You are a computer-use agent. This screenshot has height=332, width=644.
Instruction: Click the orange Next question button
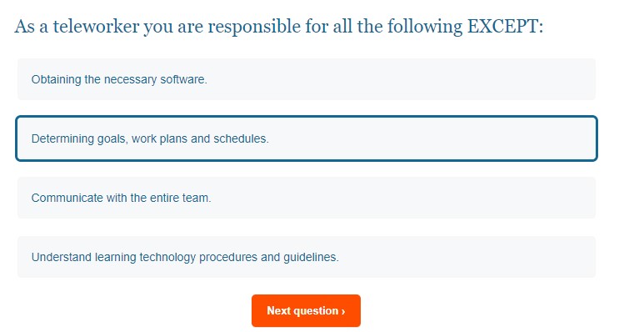pyautogui.click(x=306, y=310)
